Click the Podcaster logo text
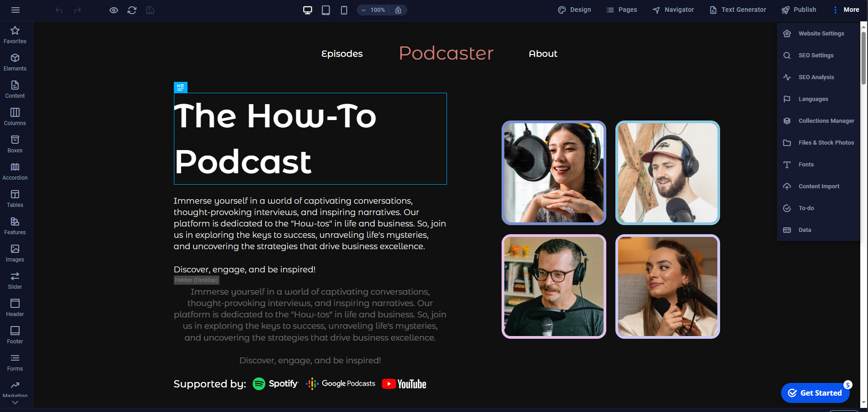This screenshot has height=412, width=868. (446, 53)
